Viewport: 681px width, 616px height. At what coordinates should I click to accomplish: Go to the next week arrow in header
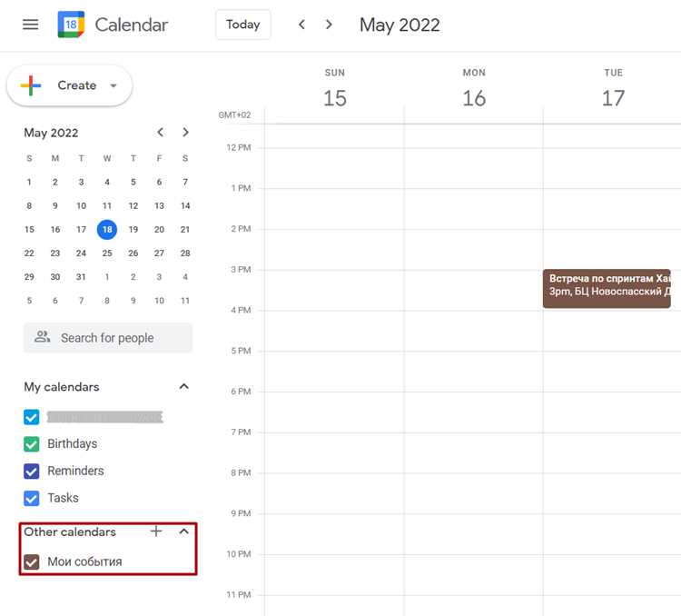click(329, 25)
